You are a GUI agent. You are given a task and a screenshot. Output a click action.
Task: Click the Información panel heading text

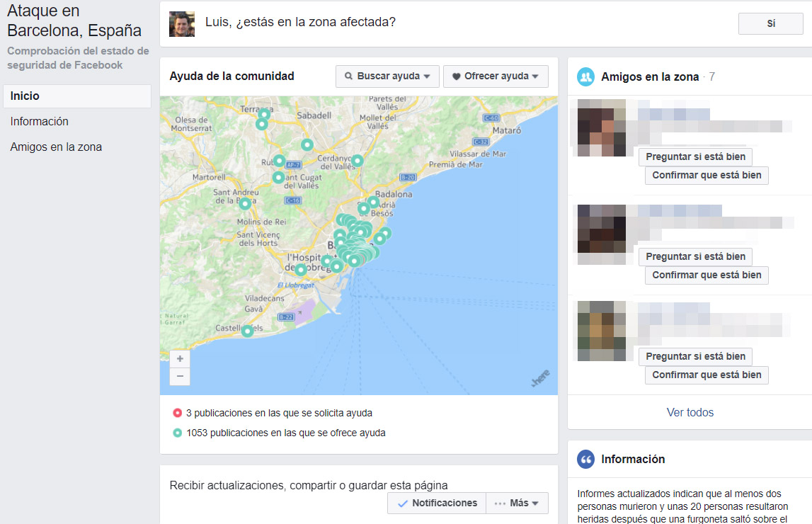tap(633, 460)
